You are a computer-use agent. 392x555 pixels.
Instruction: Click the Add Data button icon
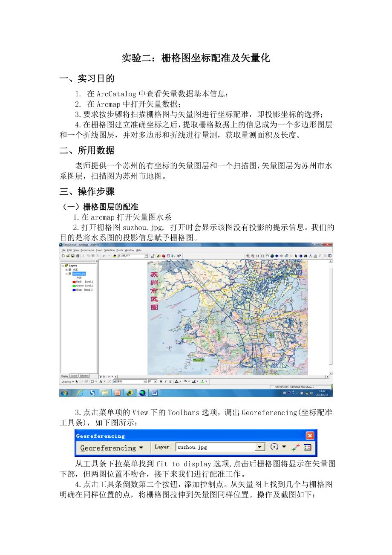(x=115, y=256)
